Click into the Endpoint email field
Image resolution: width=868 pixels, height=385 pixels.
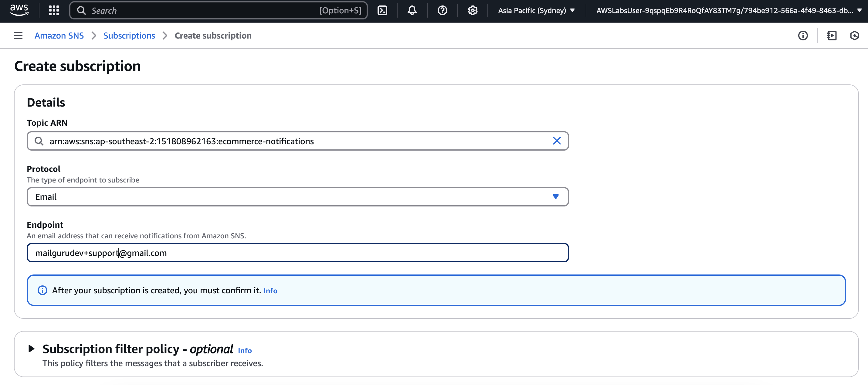(x=297, y=253)
